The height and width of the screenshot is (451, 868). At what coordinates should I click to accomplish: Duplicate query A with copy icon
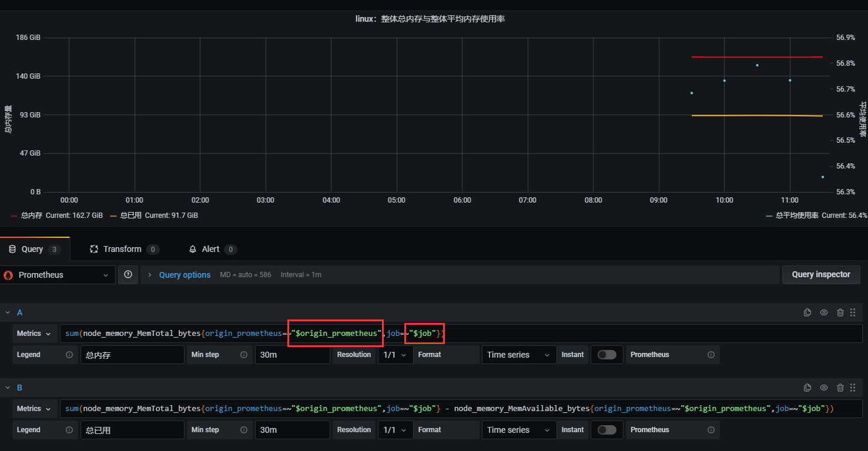807,312
